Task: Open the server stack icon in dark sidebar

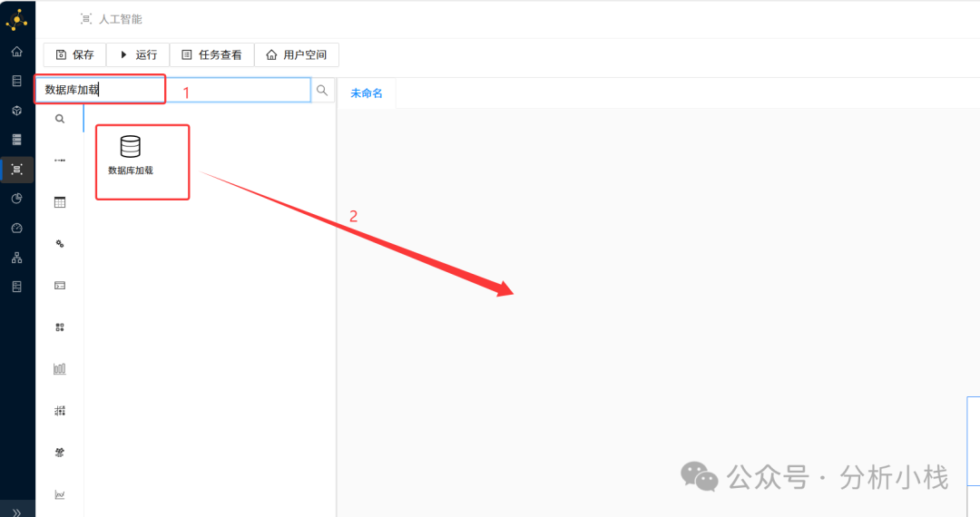Action: tap(17, 140)
